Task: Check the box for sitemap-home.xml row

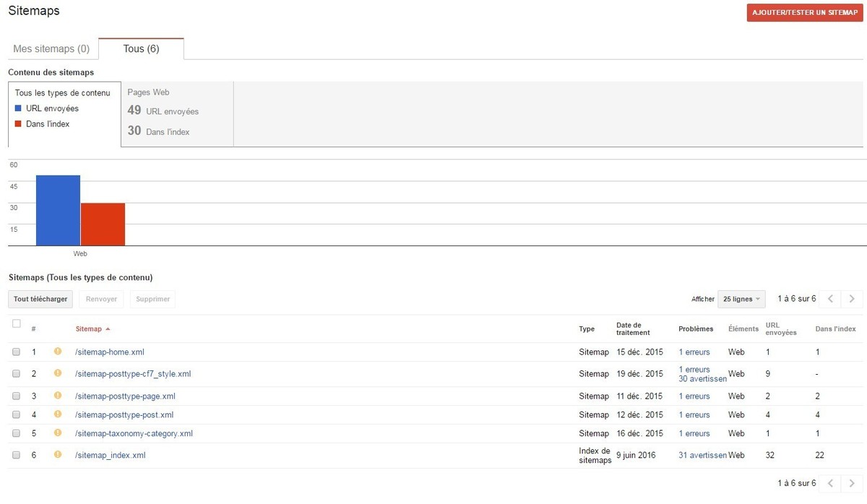Action: 17,352
